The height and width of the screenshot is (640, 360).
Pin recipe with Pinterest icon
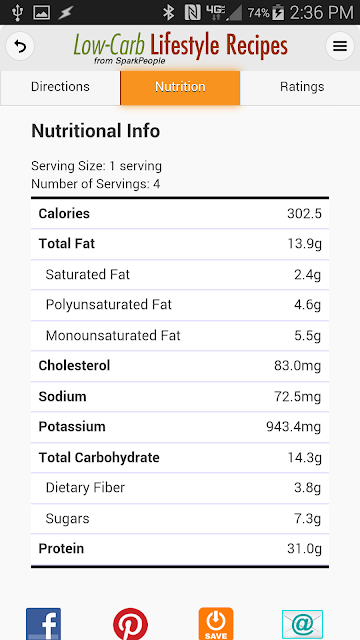click(x=131, y=624)
